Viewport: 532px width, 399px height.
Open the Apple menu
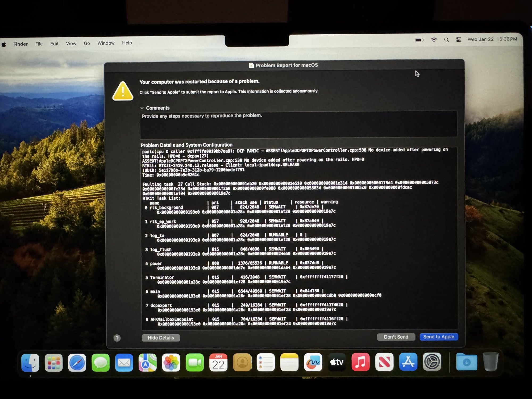click(x=4, y=44)
